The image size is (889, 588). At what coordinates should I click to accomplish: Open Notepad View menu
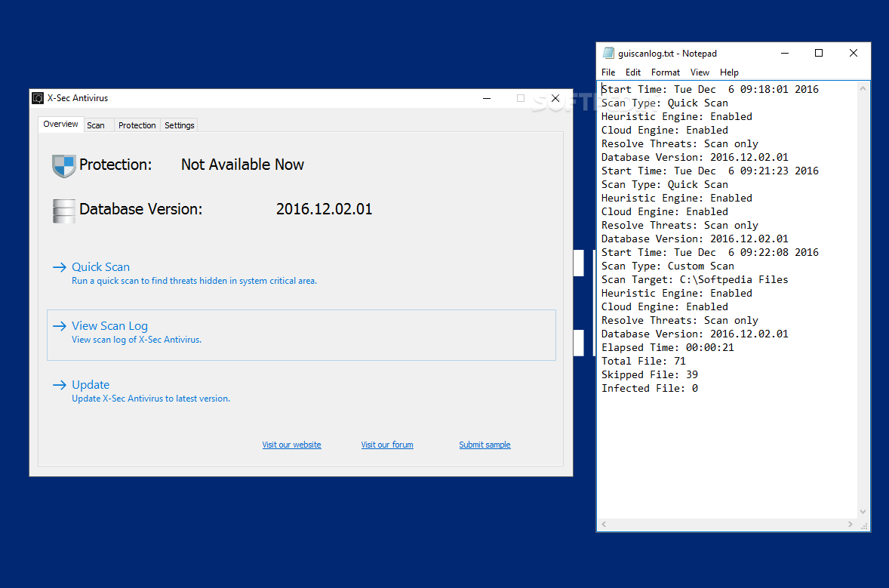700,72
